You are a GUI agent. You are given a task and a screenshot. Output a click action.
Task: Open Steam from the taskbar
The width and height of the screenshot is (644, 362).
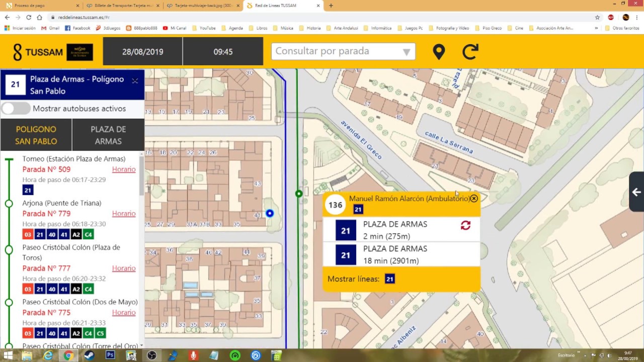(x=89, y=355)
